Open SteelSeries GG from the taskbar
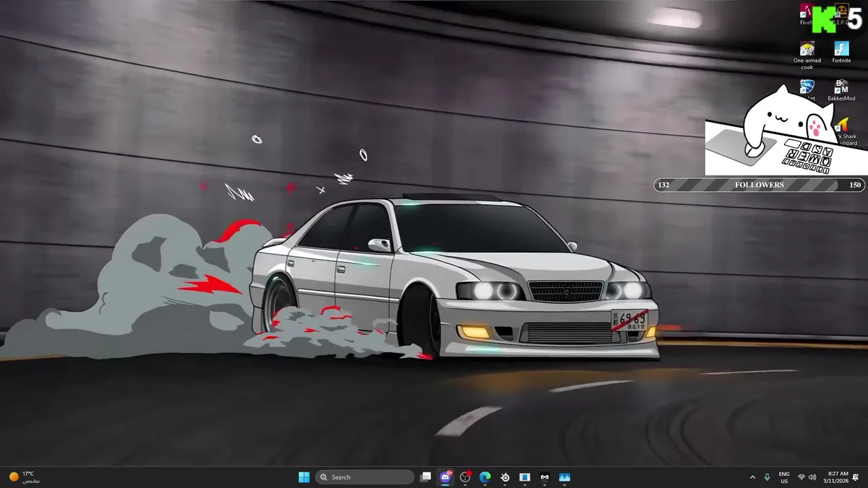Viewport: 868px width, 488px height. pyautogui.click(x=505, y=477)
